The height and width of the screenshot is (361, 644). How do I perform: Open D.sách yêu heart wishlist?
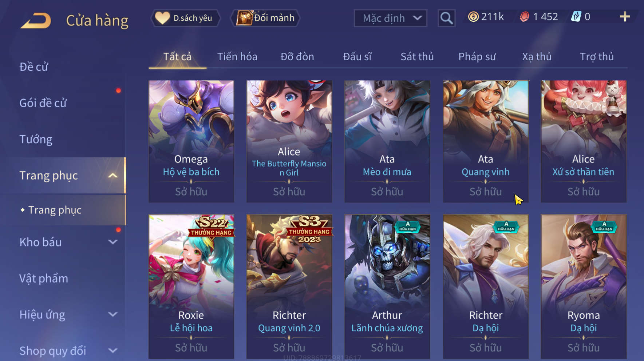click(x=186, y=18)
